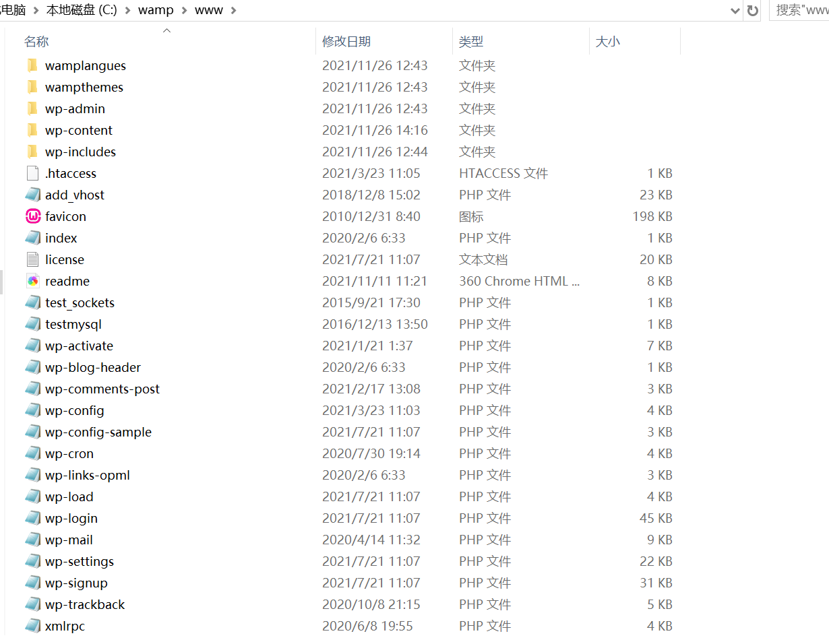Screen dimensions: 829x644
Task: Open the address bar history dropdown
Action: pos(735,10)
